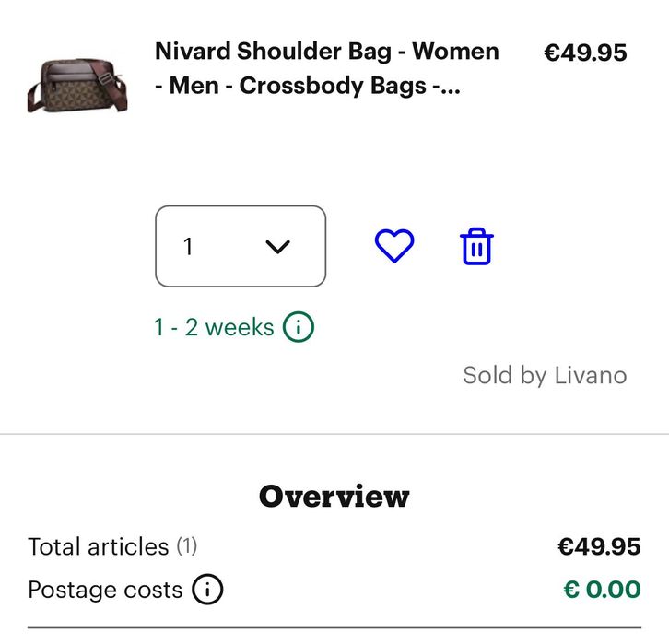
Task: Click the total articles amount €49.95
Action: click(598, 546)
